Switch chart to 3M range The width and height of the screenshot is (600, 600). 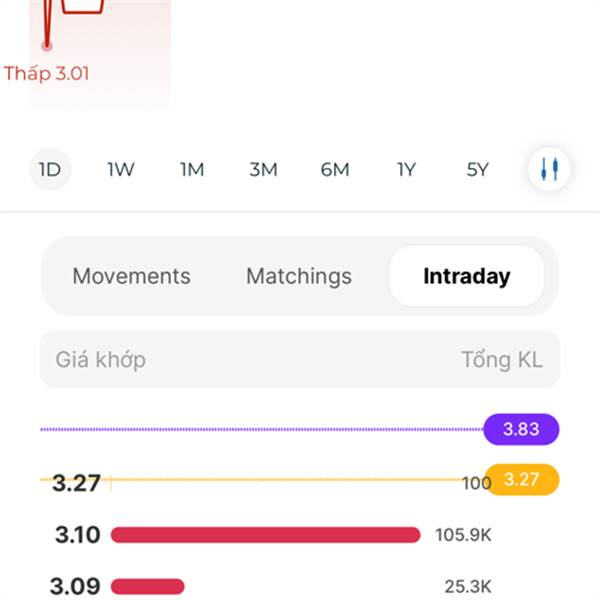coord(263,169)
